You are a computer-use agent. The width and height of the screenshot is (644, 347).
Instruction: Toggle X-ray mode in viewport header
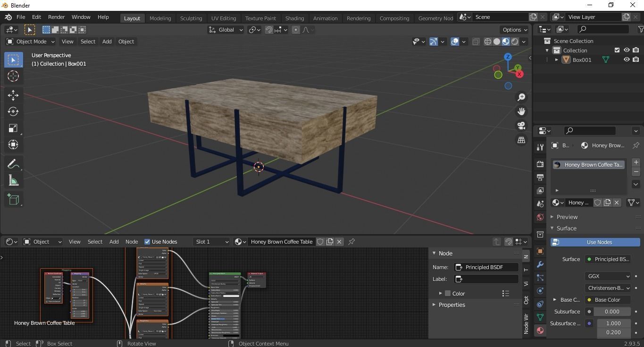click(476, 42)
